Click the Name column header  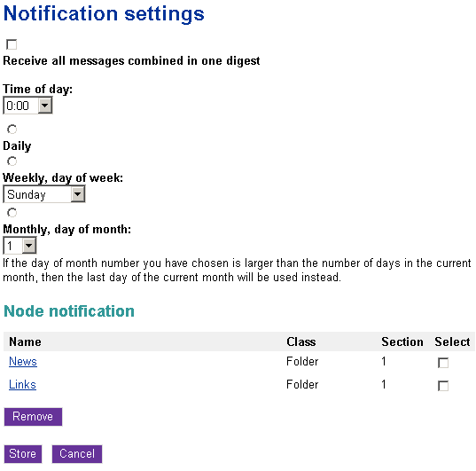pos(25,341)
